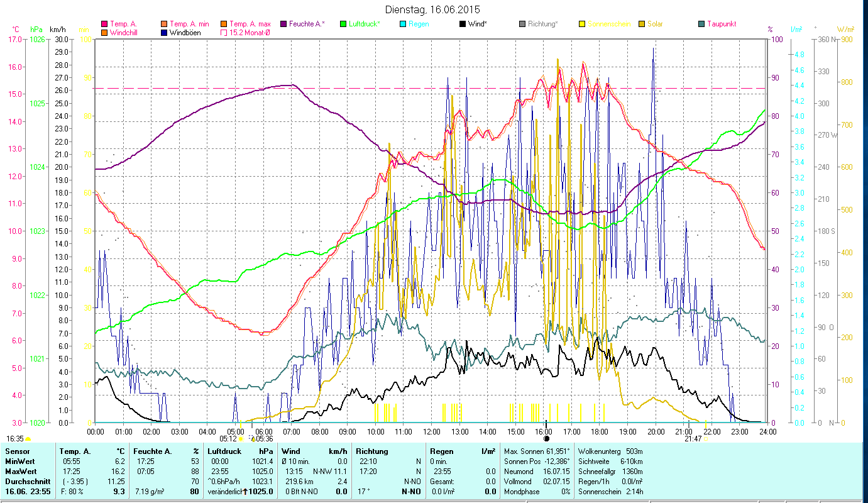
Task: Click the gold Solar legend swatch
Action: (641, 24)
